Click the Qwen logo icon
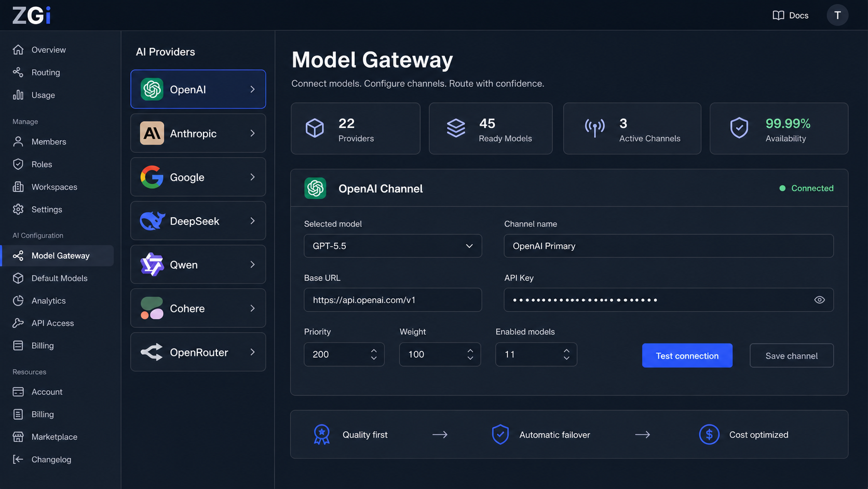 (152, 265)
